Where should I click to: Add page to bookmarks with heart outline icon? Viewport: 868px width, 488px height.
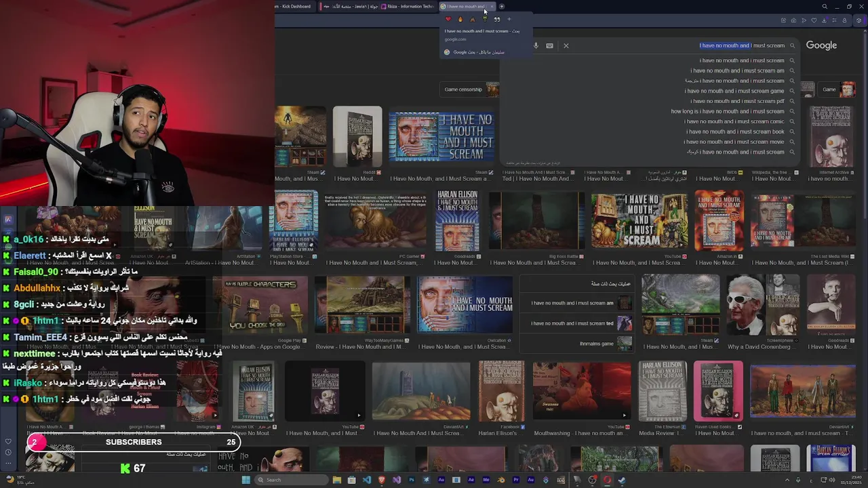click(814, 20)
